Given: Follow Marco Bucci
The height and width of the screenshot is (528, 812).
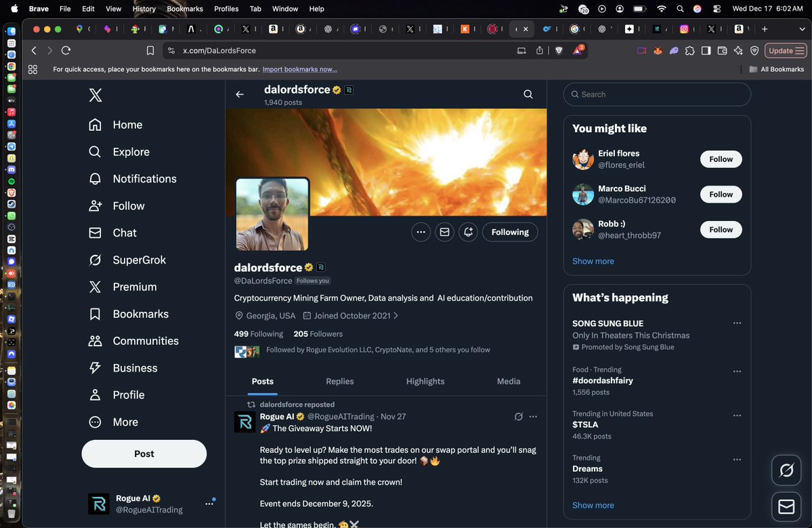Looking at the screenshot, I should tap(721, 195).
